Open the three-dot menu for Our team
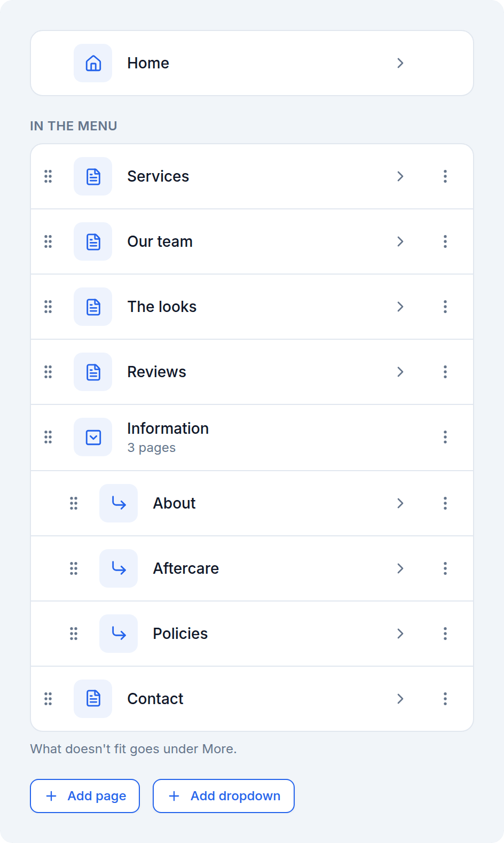The height and width of the screenshot is (843, 504). [445, 241]
